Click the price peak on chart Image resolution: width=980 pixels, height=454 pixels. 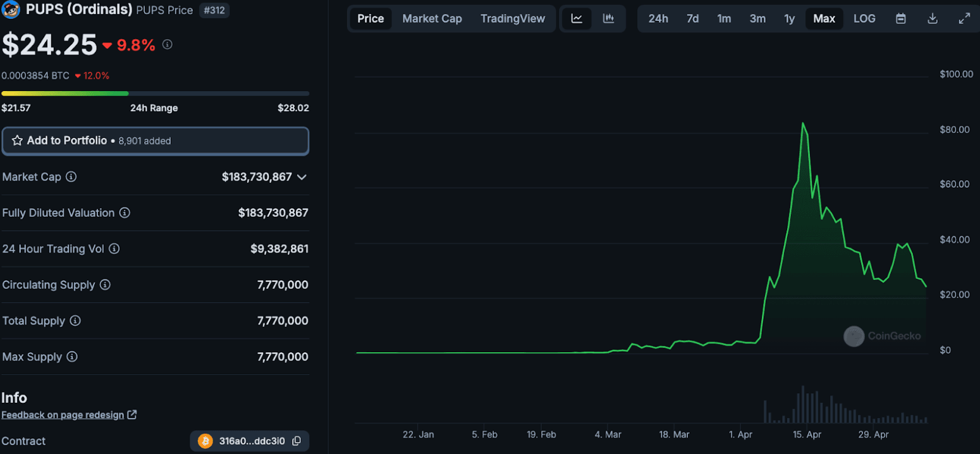click(x=803, y=123)
